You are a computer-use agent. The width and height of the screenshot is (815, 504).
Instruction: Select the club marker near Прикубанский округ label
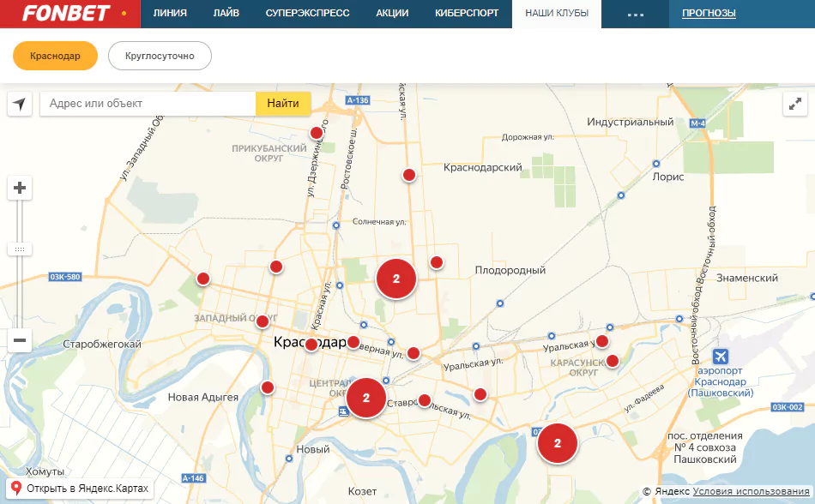(316, 133)
